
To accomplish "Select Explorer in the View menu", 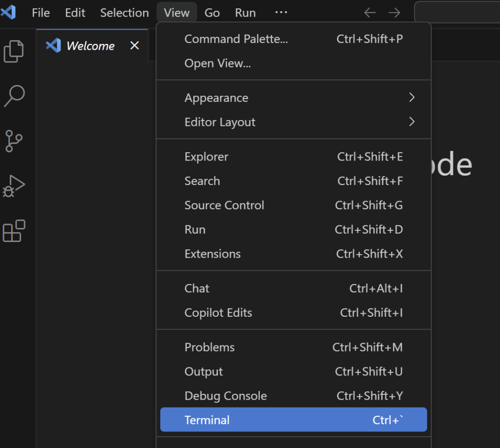I will [293, 157].
